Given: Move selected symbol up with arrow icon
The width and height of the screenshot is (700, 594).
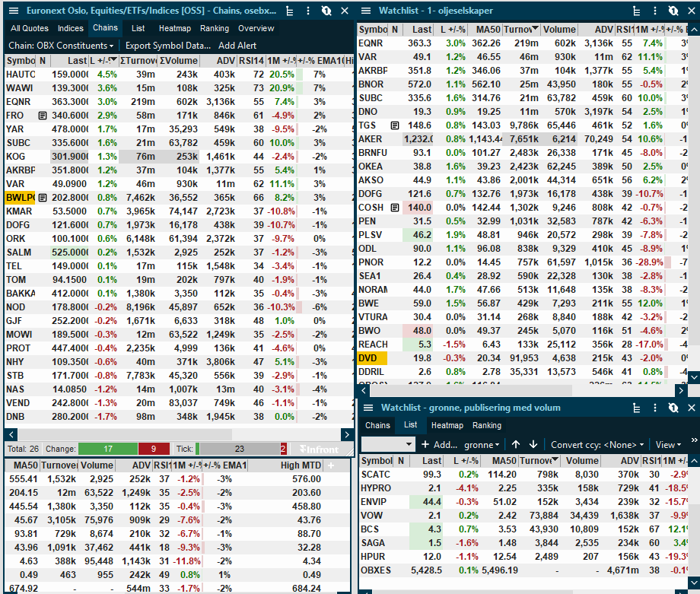Looking at the screenshot, I should pyautogui.click(x=516, y=444).
